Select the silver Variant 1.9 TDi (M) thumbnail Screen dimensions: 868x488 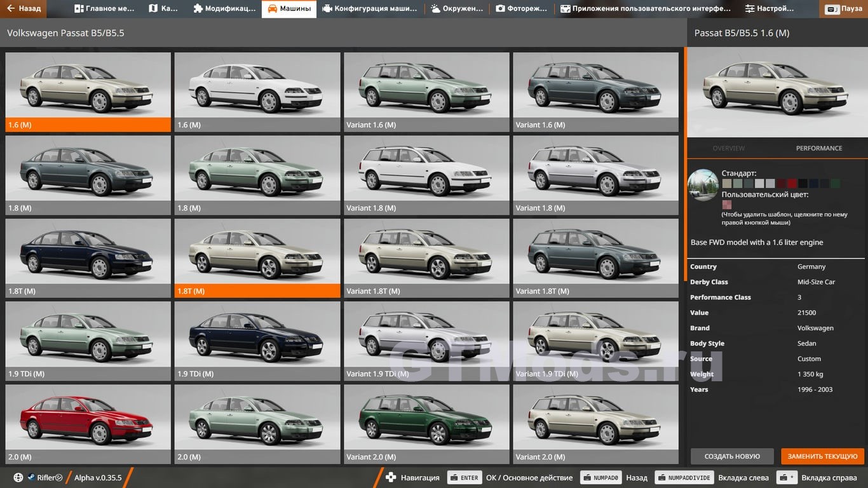click(x=426, y=341)
